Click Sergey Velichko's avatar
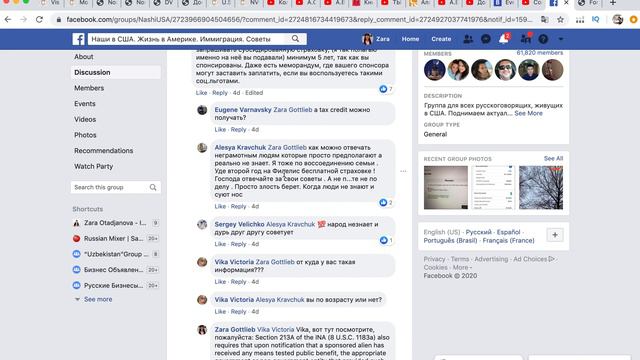The width and height of the screenshot is (640, 360). click(202, 224)
